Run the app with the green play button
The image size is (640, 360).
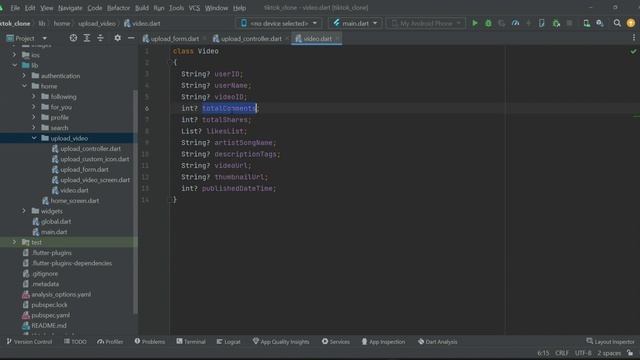click(x=475, y=23)
